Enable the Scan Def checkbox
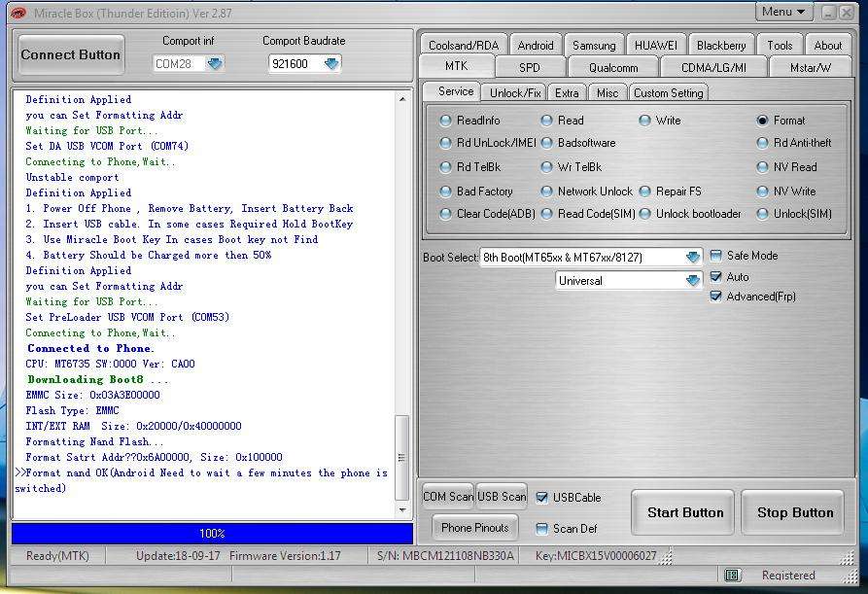The width and height of the screenshot is (868, 594). coord(542,529)
